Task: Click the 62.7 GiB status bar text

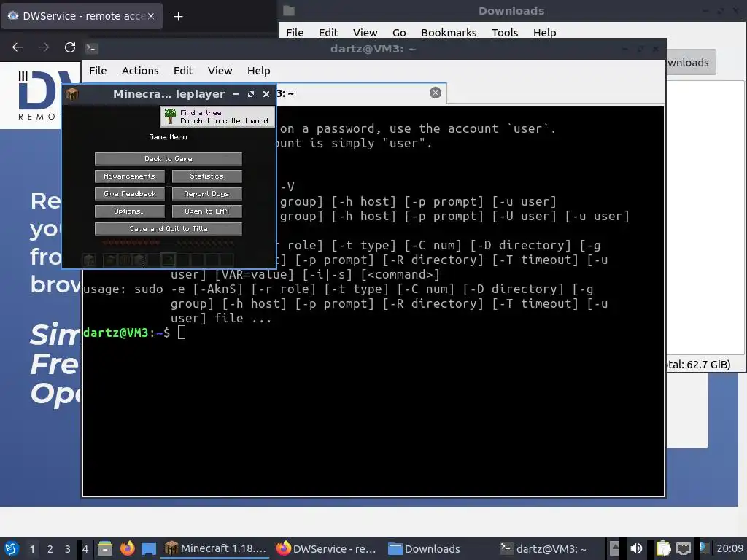Action: click(698, 365)
